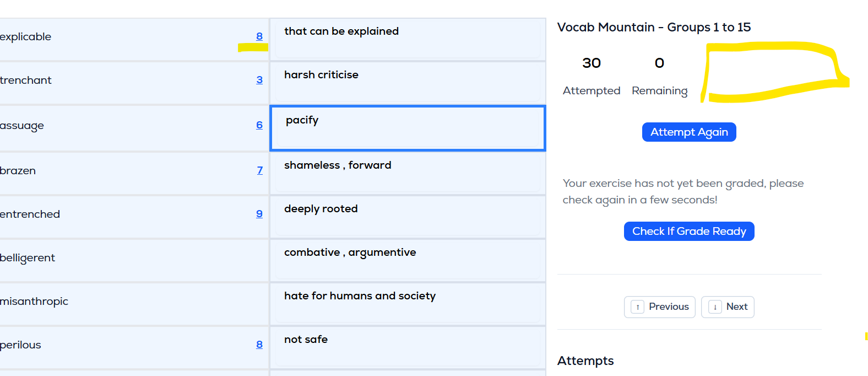868x376 pixels.
Task: Open number link 8 beside explicable
Action: tap(259, 36)
